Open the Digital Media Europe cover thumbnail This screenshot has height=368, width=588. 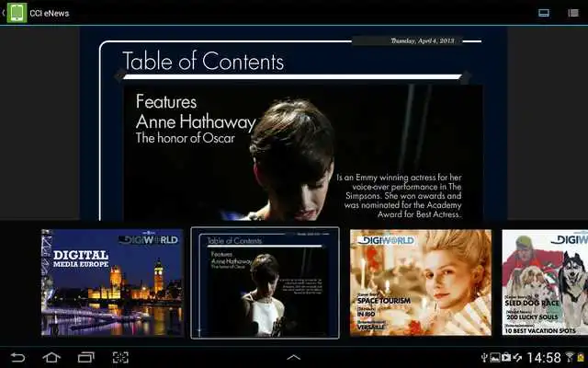(x=112, y=282)
